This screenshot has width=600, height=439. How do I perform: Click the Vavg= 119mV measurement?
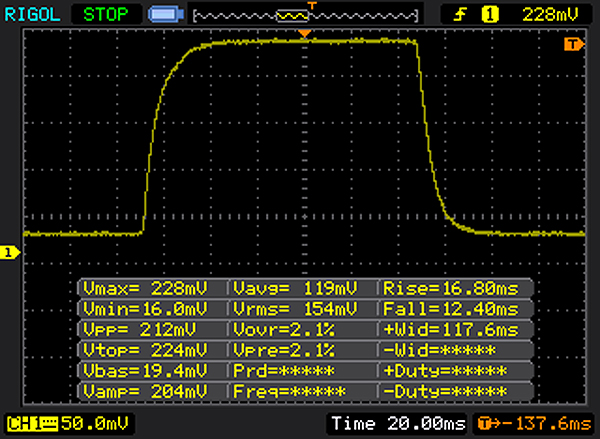pos(295,288)
